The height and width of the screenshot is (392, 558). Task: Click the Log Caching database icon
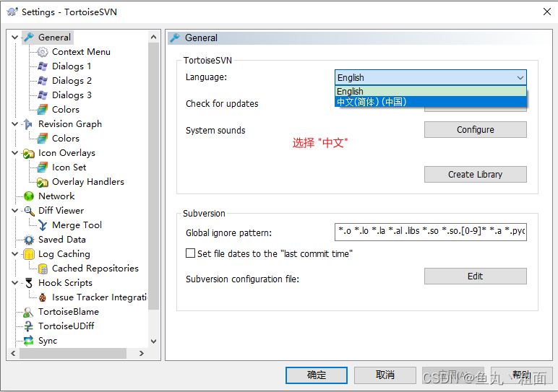pos(29,254)
